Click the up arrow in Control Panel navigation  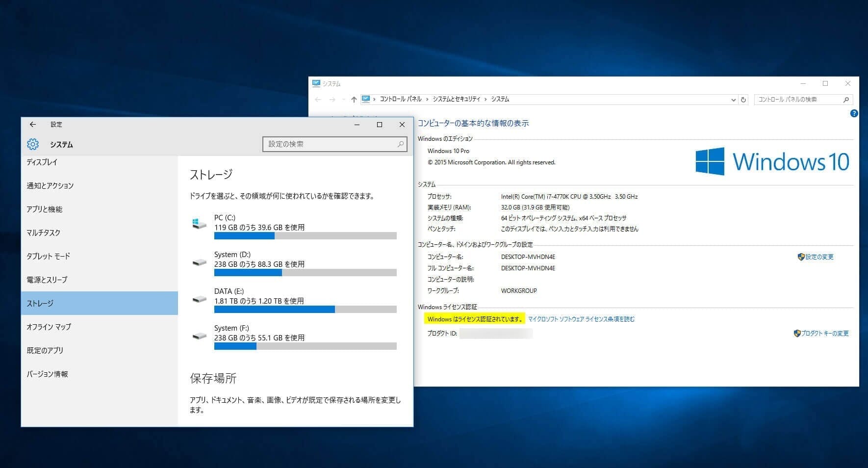point(354,100)
